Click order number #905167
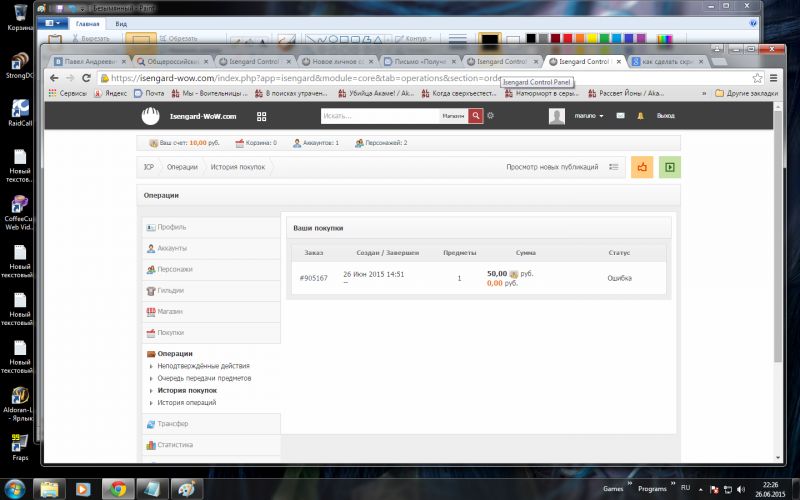 pyautogui.click(x=313, y=278)
